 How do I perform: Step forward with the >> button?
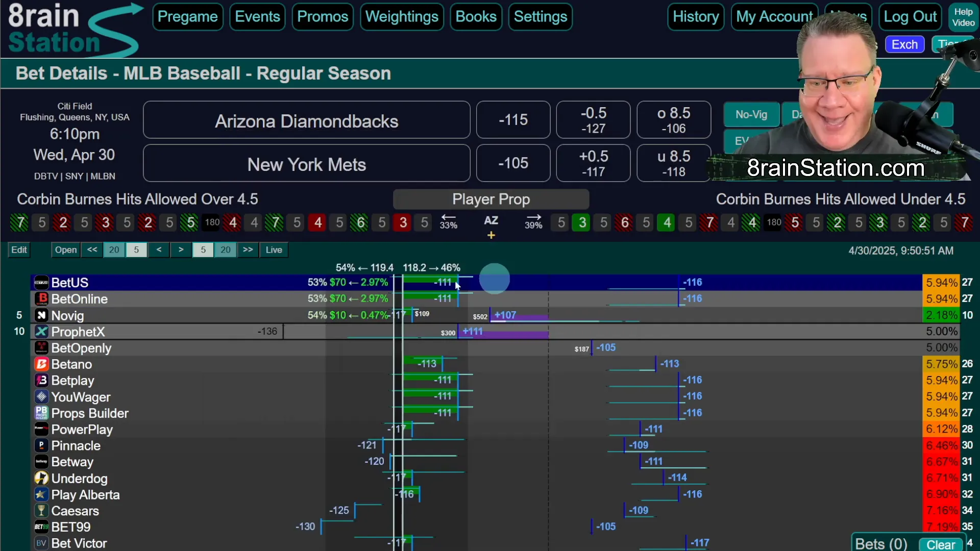[x=248, y=250]
